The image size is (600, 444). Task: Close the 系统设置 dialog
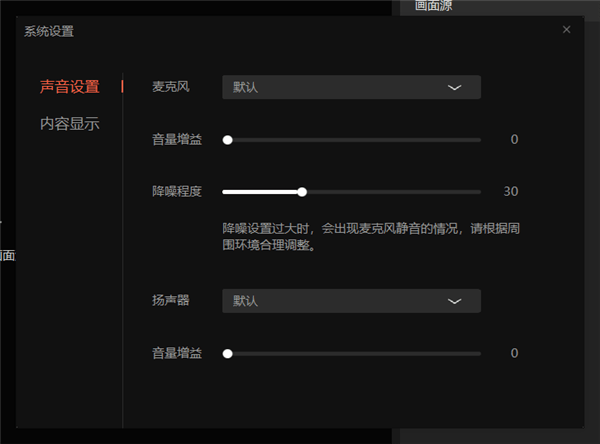coord(566,29)
